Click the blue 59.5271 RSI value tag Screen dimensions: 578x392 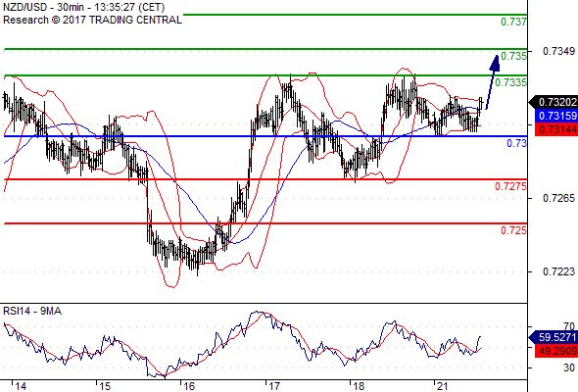(554, 337)
